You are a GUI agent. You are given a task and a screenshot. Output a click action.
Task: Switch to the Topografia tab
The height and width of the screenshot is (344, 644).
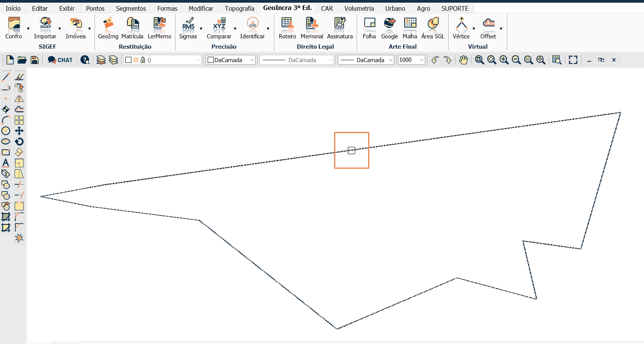click(x=239, y=8)
